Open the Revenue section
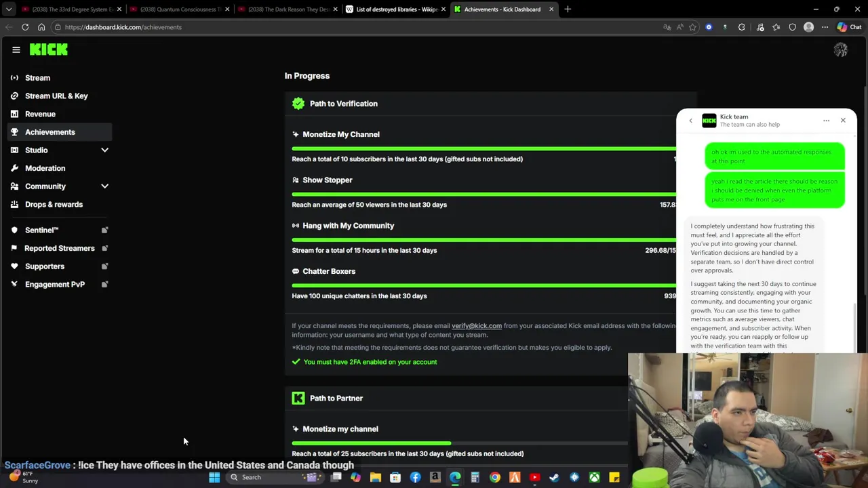 pyautogui.click(x=61, y=114)
